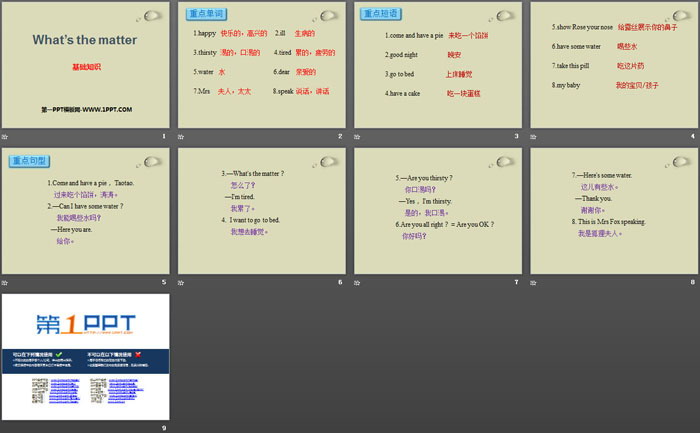Select slide 5 with Can I have some water
Viewport: 700px width, 433px height.
(x=86, y=211)
